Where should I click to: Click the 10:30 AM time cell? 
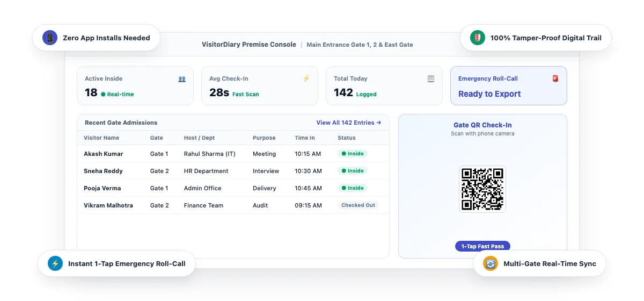coord(309,171)
